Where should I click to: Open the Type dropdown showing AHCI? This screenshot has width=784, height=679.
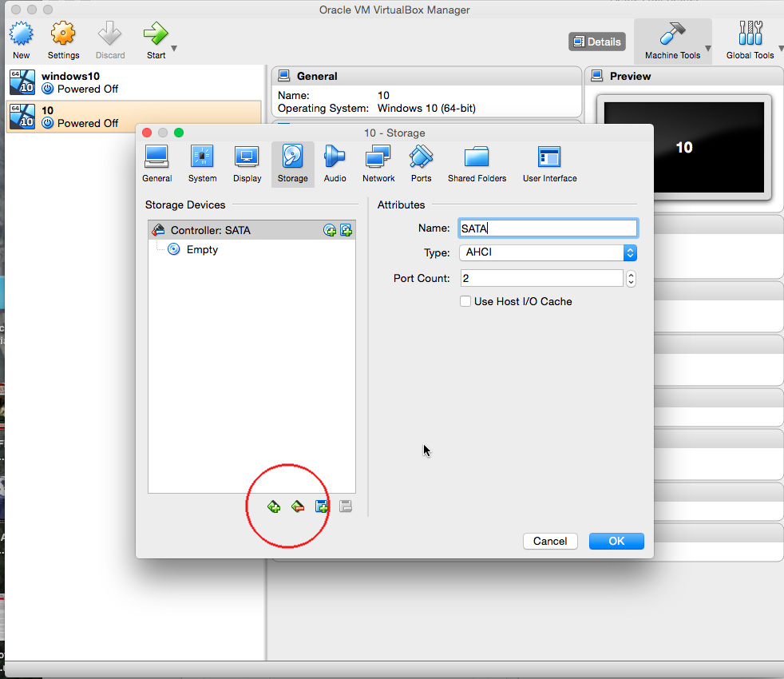(x=548, y=252)
